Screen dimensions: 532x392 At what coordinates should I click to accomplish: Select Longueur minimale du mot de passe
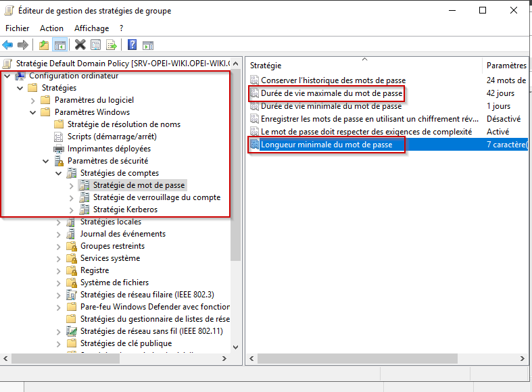click(x=327, y=145)
